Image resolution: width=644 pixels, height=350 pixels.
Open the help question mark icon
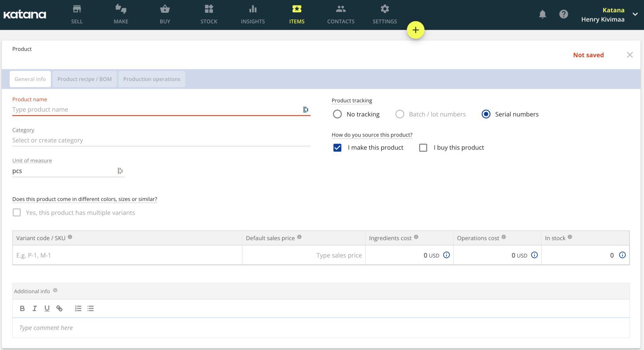(x=563, y=14)
